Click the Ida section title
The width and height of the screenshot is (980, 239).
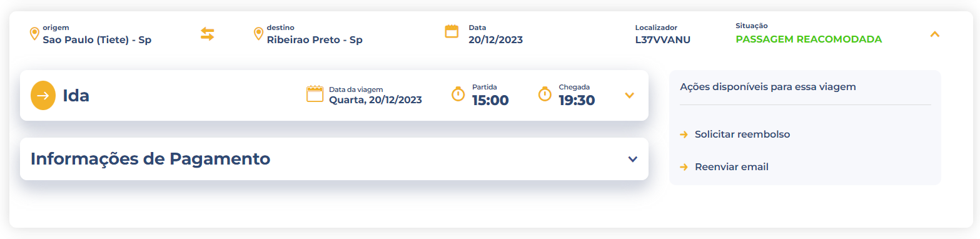coord(76,96)
